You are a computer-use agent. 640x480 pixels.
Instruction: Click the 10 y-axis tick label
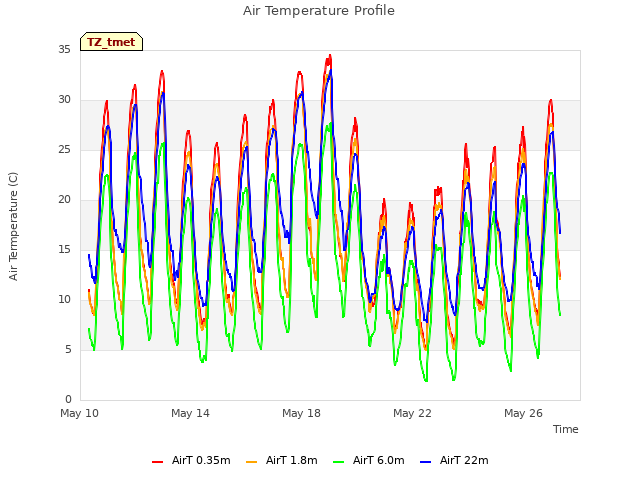(x=64, y=300)
